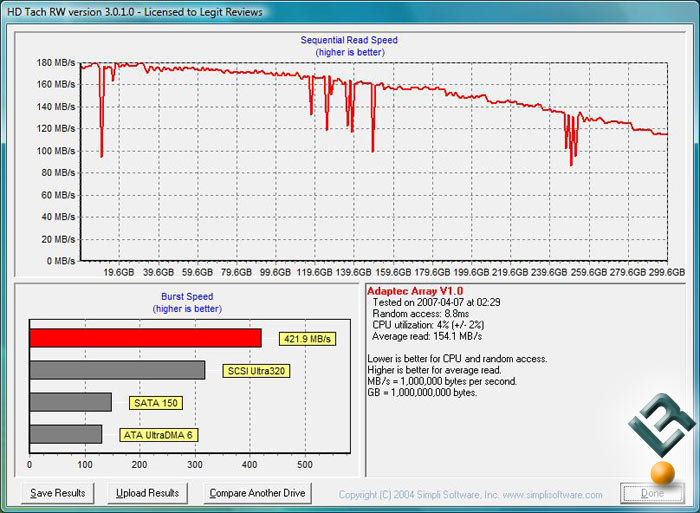Select the ATA UltraDMA 6 gray bar
Viewport: 700px width, 513px height.
pyautogui.click(x=66, y=434)
